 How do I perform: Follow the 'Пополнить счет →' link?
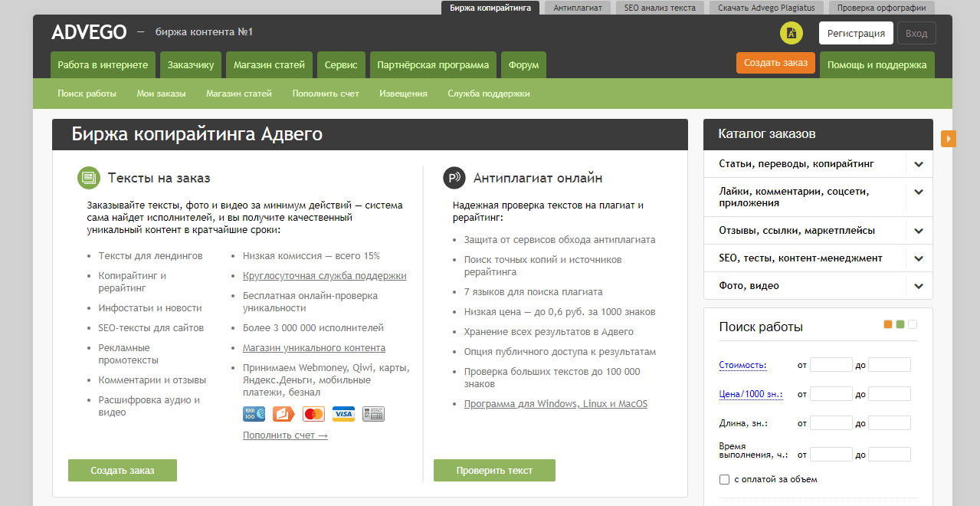pyautogui.click(x=285, y=435)
